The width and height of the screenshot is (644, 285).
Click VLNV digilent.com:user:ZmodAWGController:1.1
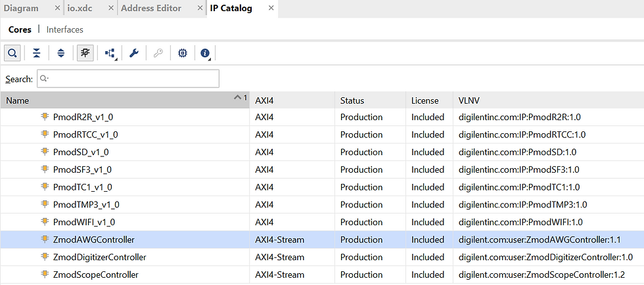pos(540,240)
